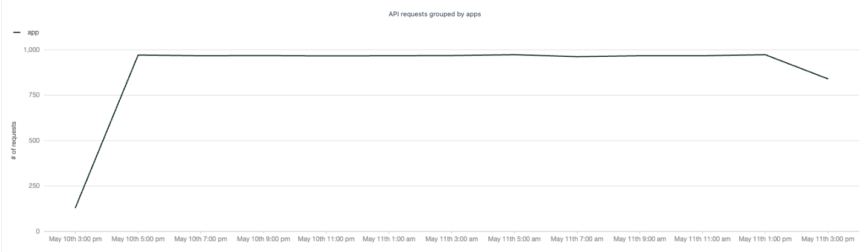
Task: Click the 'May 10th 7:00 pm' x-axis label
Action: 201,239
